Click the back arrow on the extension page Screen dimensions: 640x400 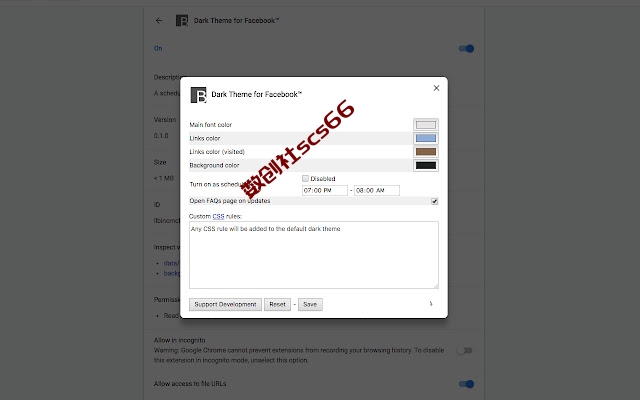click(159, 20)
